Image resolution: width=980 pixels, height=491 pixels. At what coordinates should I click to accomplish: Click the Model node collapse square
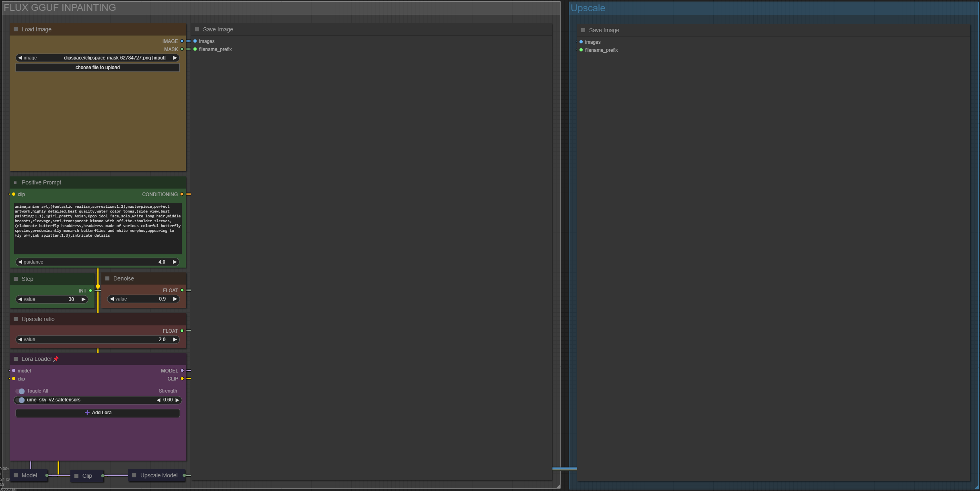coord(16,475)
